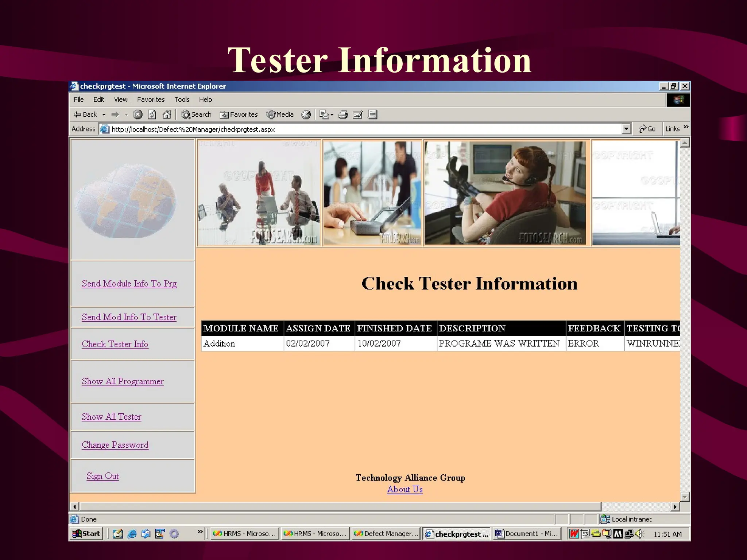Click the horizontal scrollbar left arrow
747x560 pixels.
point(74,506)
